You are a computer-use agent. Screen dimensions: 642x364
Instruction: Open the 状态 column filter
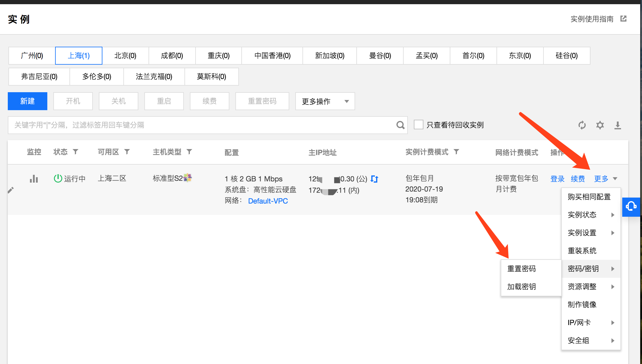[75, 152]
